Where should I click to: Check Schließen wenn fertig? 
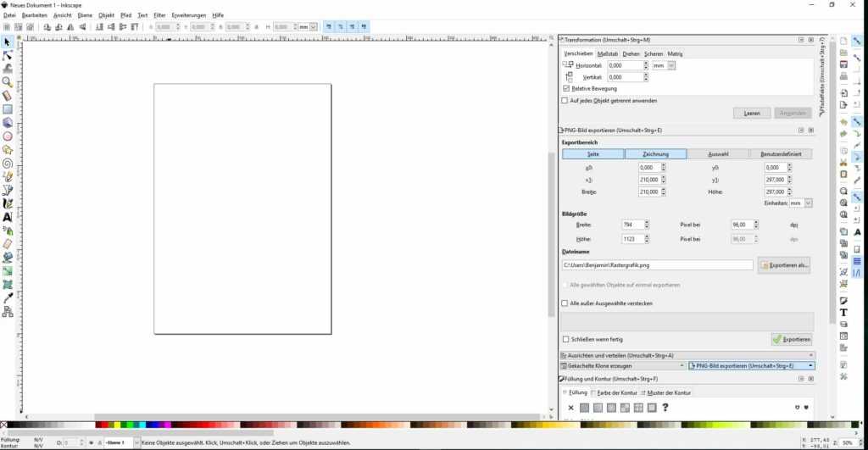click(x=565, y=339)
